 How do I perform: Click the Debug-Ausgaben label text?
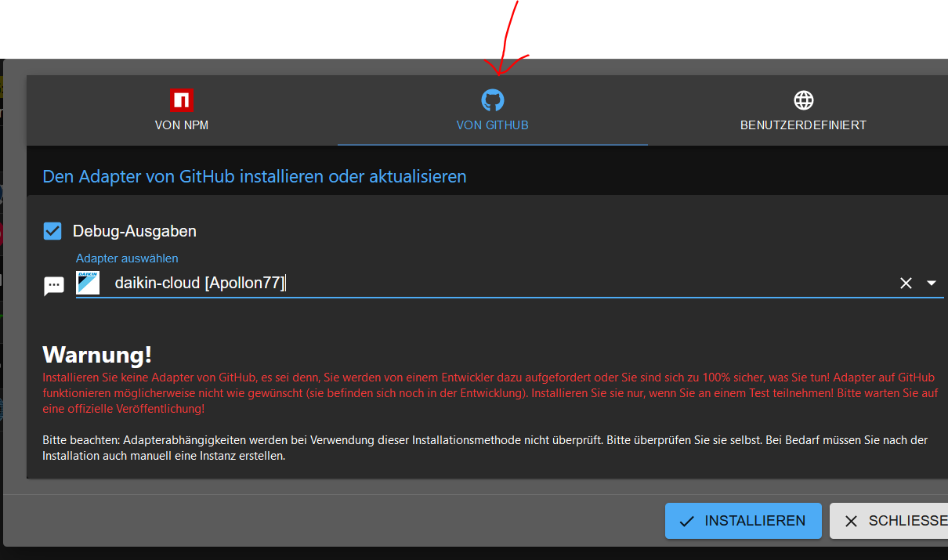click(135, 231)
